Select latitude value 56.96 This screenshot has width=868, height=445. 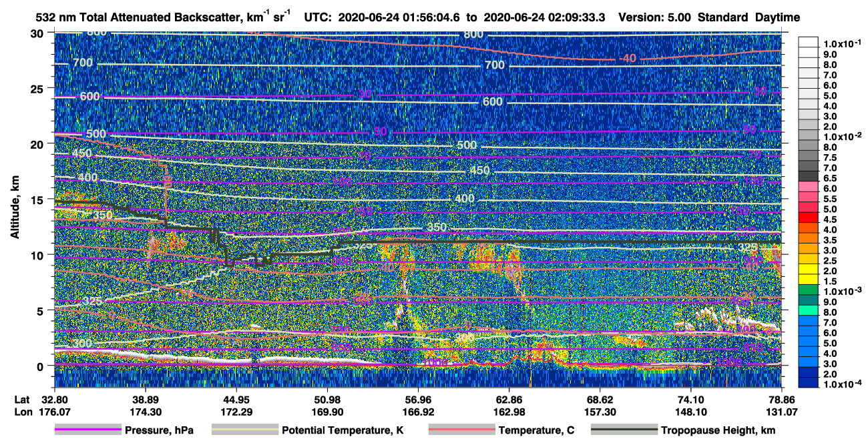(x=418, y=400)
